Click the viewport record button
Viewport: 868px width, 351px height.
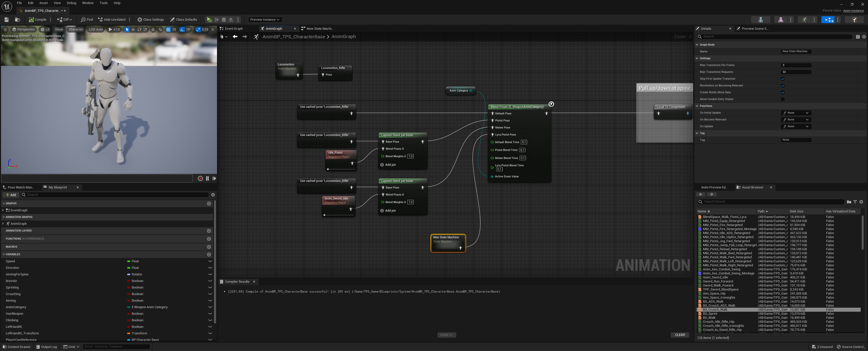click(200, 178)
